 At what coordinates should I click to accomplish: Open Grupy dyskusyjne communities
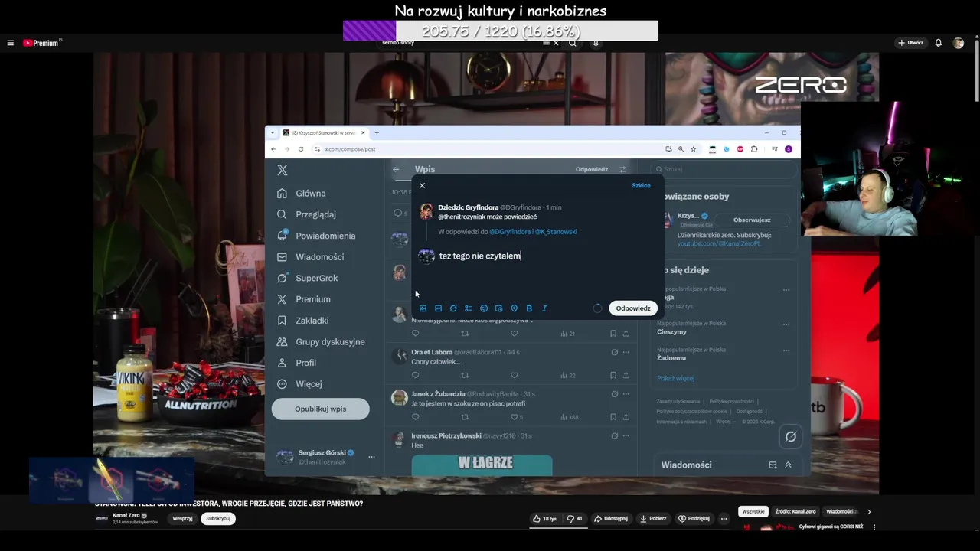coord(320,341)
